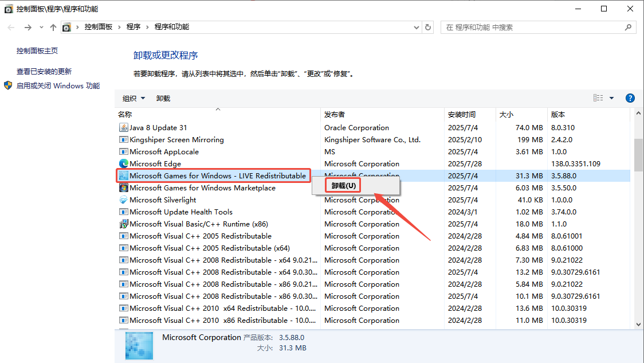Viewport: 644px width, 363px height.
Task: Choose 卸载(U) in the context menu
Action: click(343, 185)
